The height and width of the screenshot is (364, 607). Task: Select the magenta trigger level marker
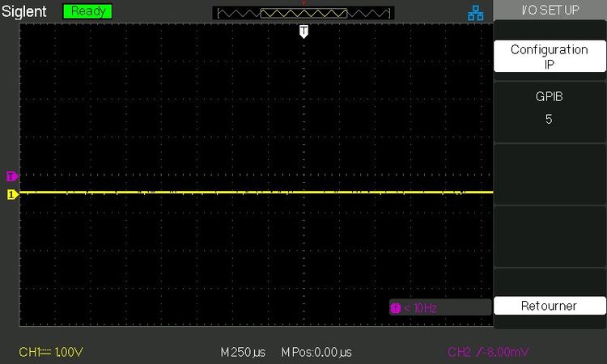(x=12, y=176)
